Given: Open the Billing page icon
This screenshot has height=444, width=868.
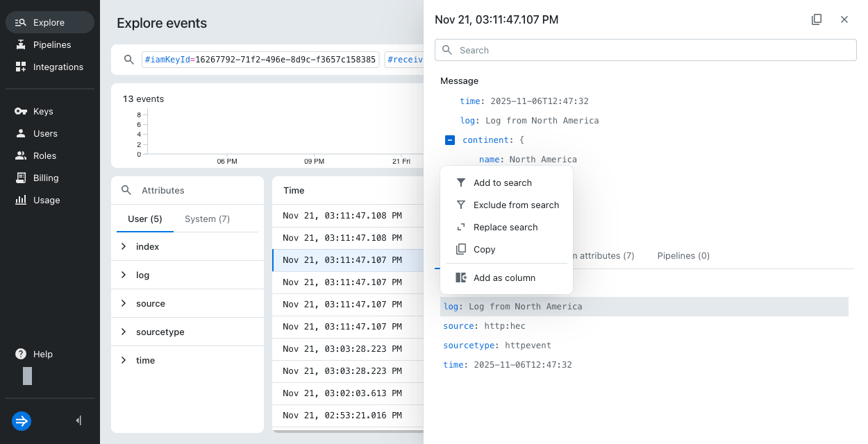Looking at the screenshot, I should click(21, 178).
